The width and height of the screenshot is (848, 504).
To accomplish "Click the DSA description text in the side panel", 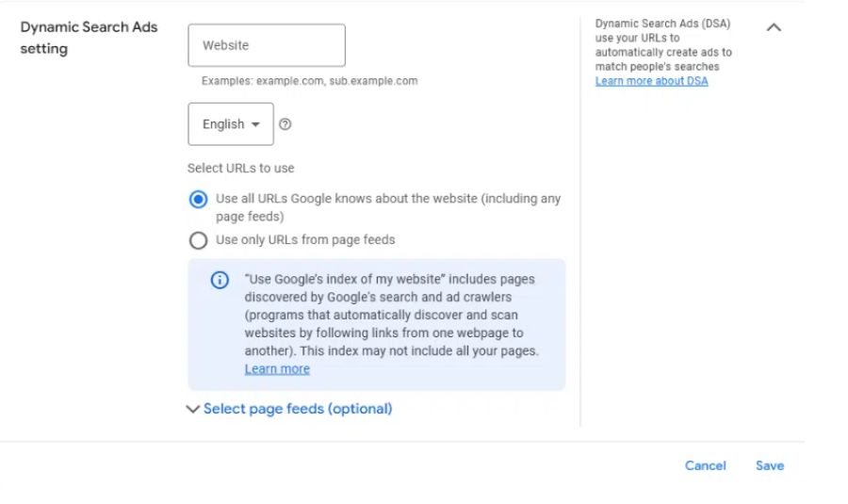I will (663, 45).
